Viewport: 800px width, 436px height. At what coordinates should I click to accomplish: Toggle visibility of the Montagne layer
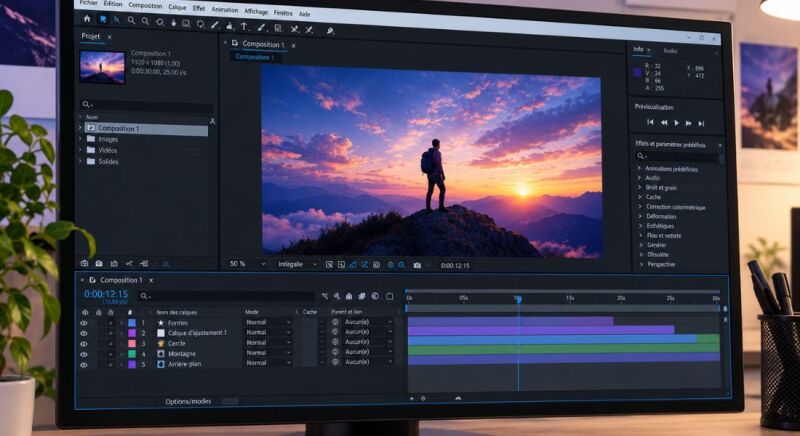tap(84, 354)
